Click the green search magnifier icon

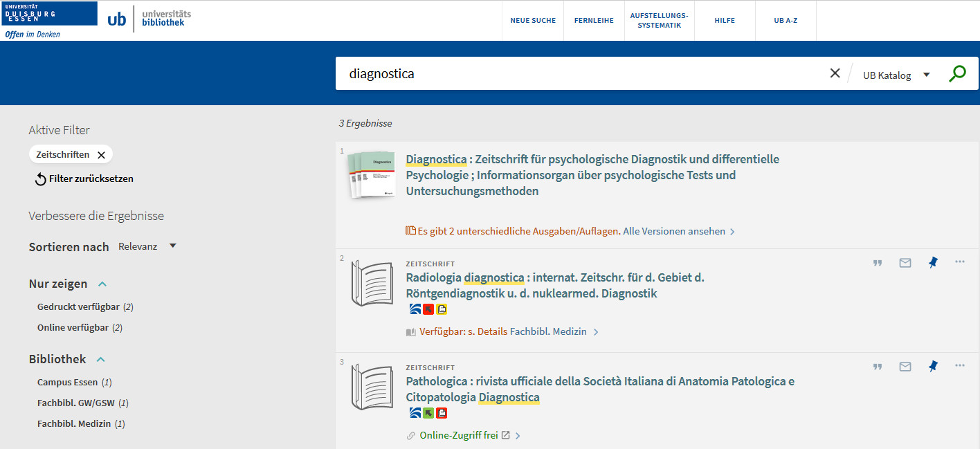(x=957, y=74)
